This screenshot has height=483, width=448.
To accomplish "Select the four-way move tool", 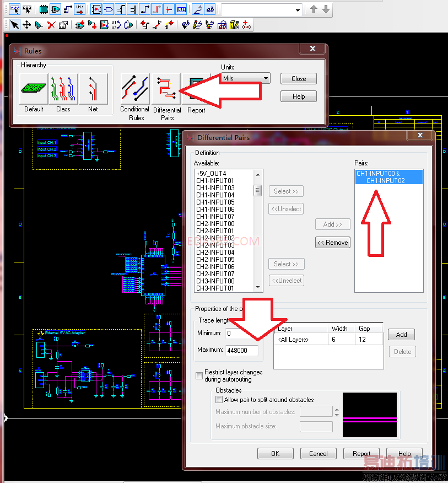I will pos(26,25).
